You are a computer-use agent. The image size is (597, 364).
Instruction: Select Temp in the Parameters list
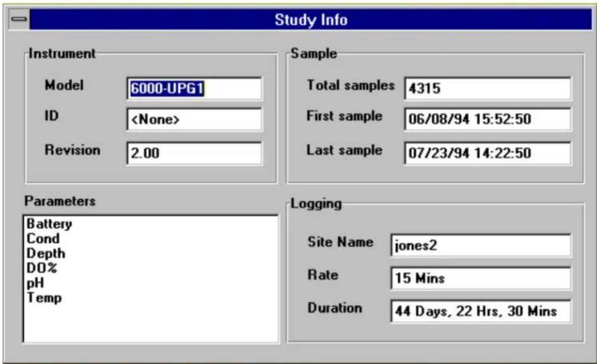(44, 298)
